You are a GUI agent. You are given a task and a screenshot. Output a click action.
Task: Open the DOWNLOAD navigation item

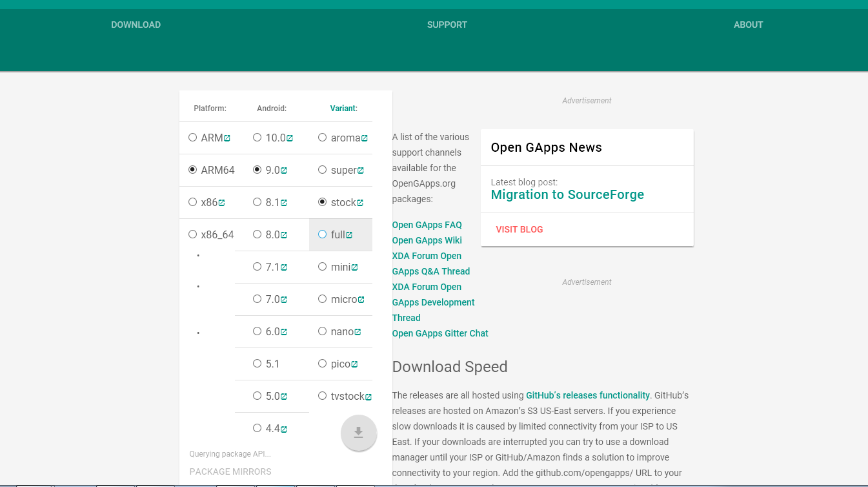[x=136, y=25]
